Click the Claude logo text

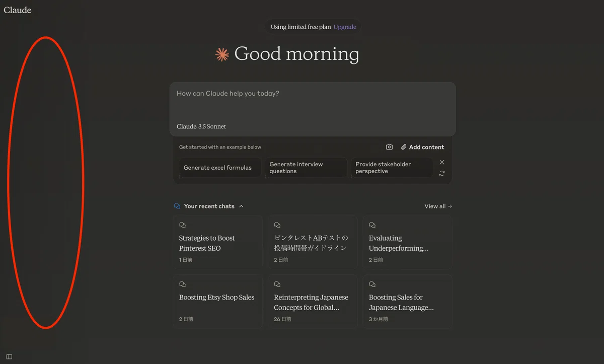18,10
